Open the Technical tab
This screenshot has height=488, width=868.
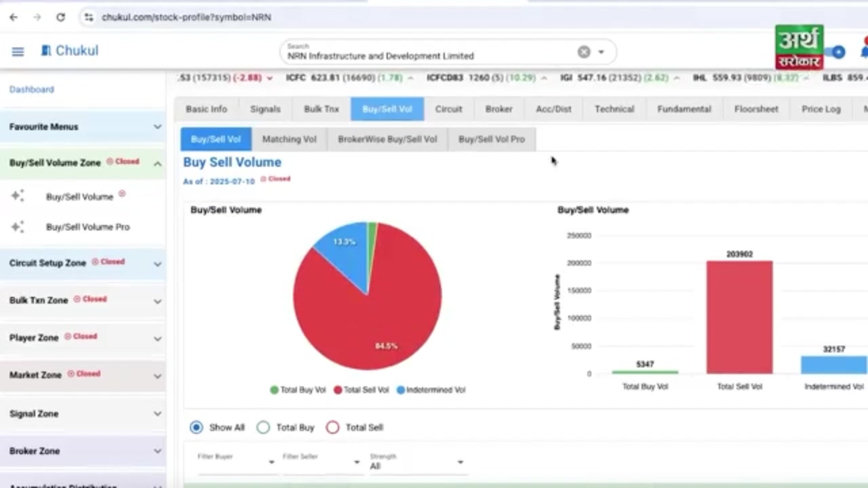pos(614,109)
